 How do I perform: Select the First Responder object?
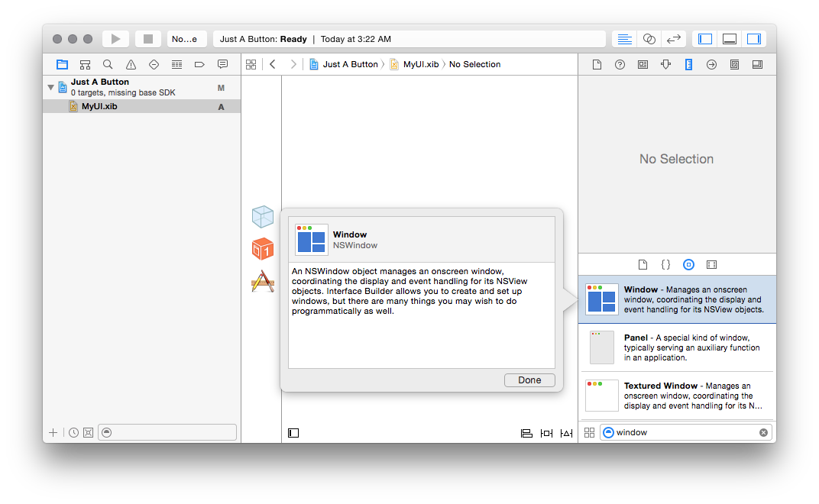click(x=263, y=249)
